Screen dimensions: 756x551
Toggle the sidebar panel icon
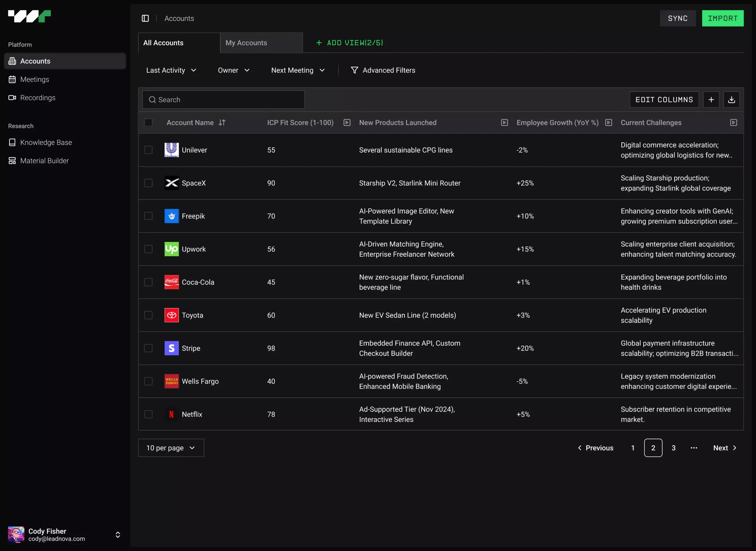click(x=145, y=18)
